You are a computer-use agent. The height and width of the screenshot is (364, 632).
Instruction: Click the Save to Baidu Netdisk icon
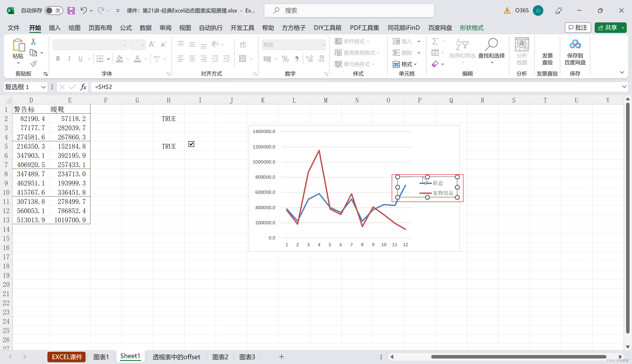(x=575, y=45)
